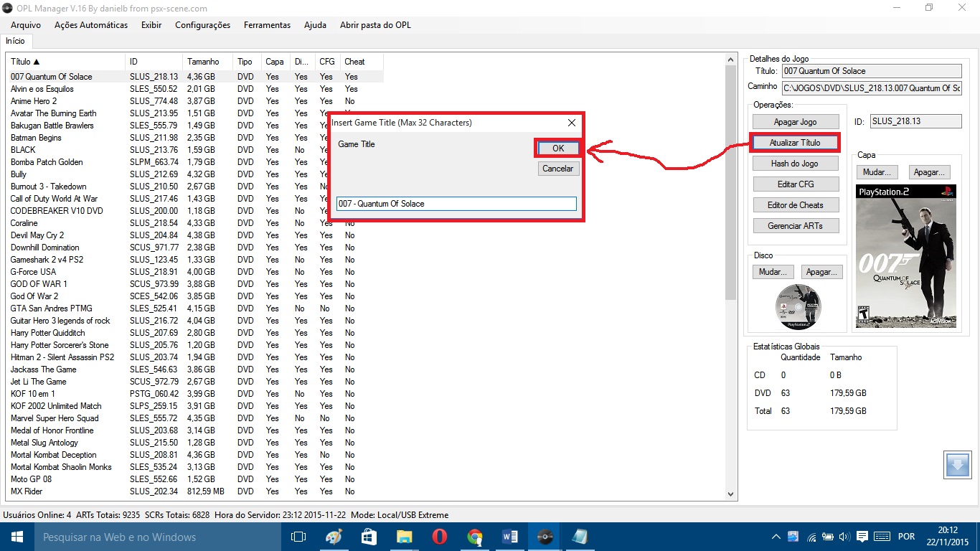Click the Editar CFG button
This screenshot has height=551, width=980.
pyautogui.click(x=795, y=184)
